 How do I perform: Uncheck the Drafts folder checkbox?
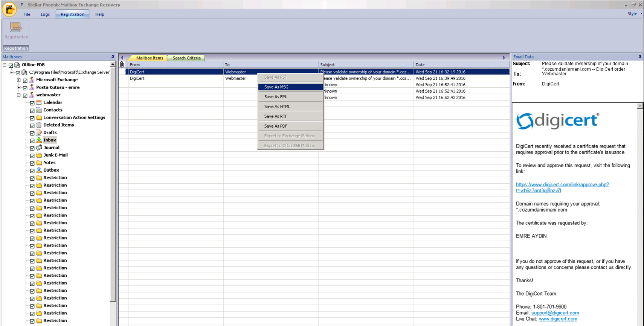[x=32, y=133]
